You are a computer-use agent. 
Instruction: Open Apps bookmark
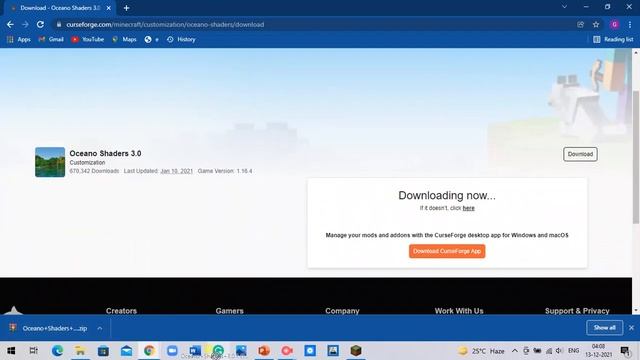19,40
